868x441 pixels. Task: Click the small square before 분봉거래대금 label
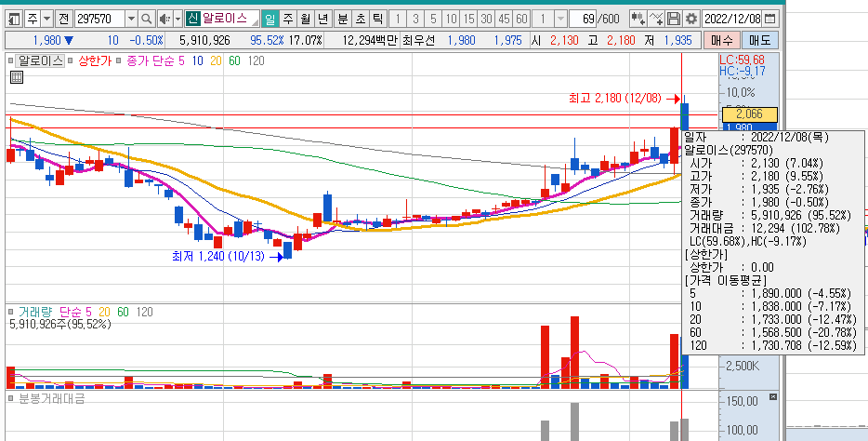click(10, 398)
